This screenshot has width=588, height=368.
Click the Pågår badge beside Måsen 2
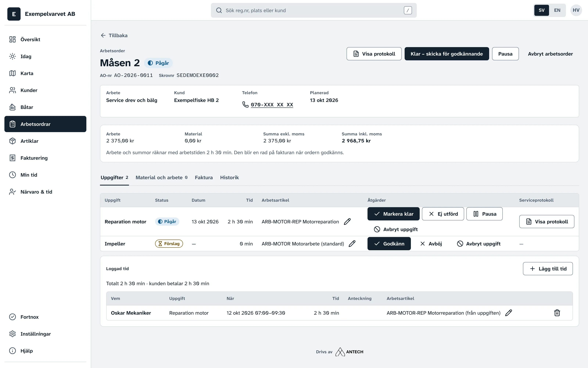pyautogui.click(x=158, y=63)
